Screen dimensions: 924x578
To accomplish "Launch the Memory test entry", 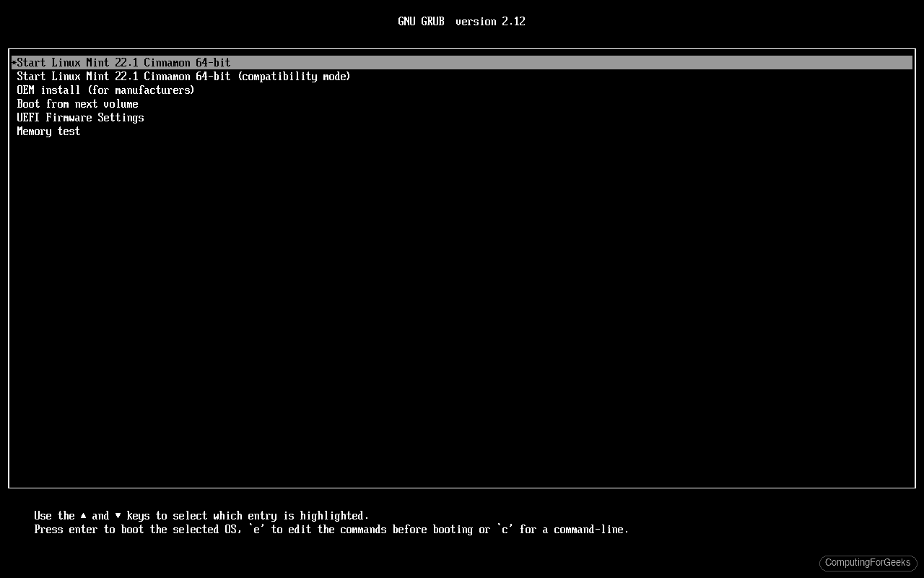I will (48, 131).
